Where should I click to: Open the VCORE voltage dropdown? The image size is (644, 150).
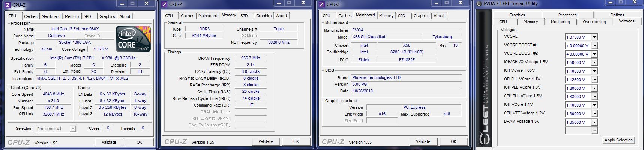pyautogui.click(x=594, y=37)
